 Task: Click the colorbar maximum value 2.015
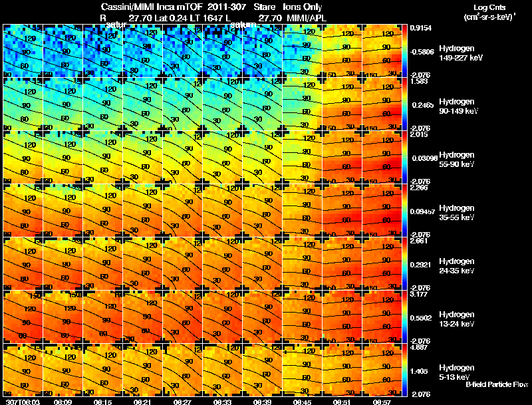click(x=419, y=134)
